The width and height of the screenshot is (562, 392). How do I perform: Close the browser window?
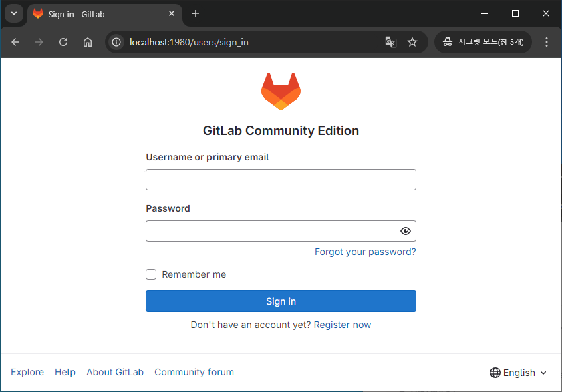(545, 13)
